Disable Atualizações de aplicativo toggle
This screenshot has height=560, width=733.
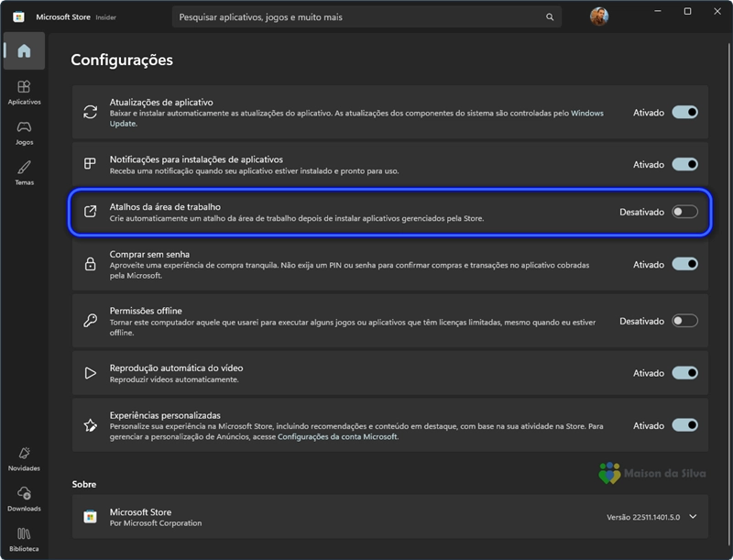[684, 113]
